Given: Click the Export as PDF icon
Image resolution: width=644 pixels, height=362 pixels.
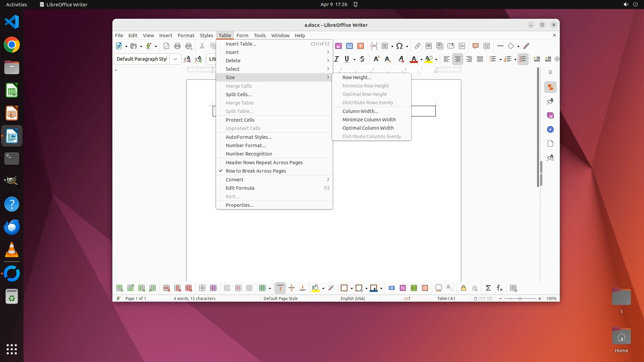Looking at the screenshot, I should point(166,46).
